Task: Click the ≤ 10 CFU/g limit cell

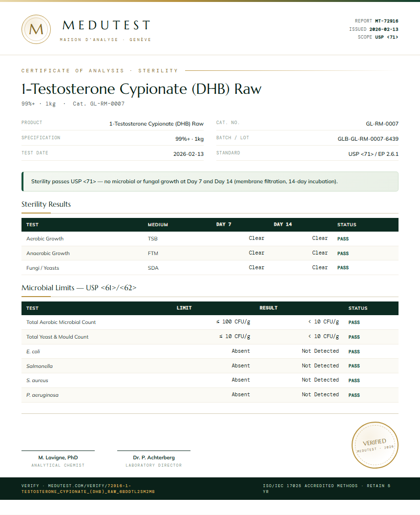Action: pos(235,336)
